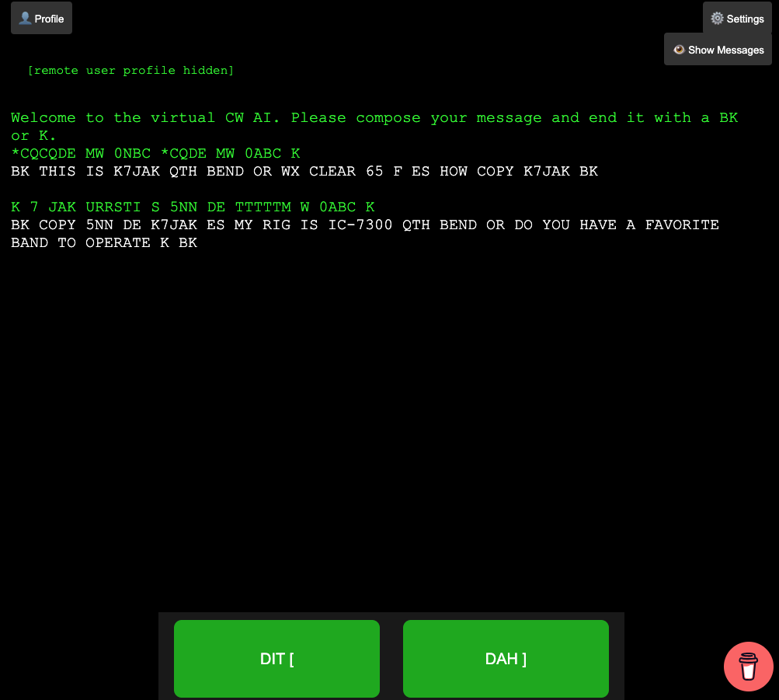Click the gear icon beside Settings
This screenshot has width=779, height=700.
pyautogui.click(x=717, y=18)
